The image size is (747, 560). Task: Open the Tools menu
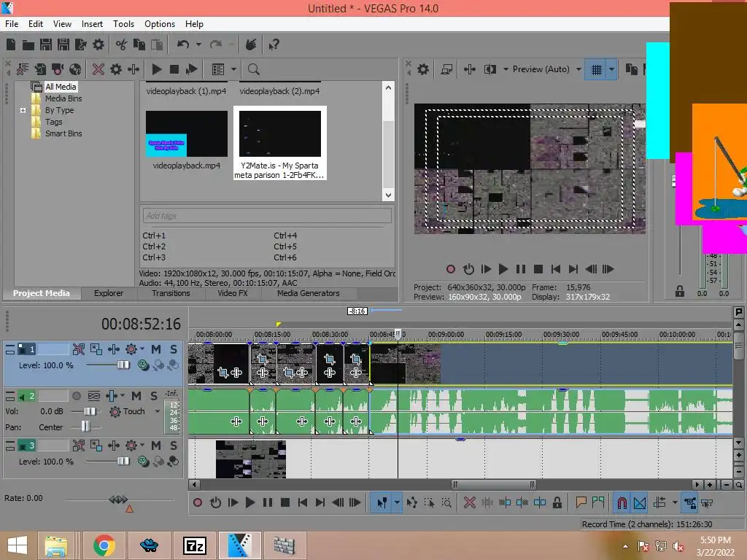click(123, 24)
